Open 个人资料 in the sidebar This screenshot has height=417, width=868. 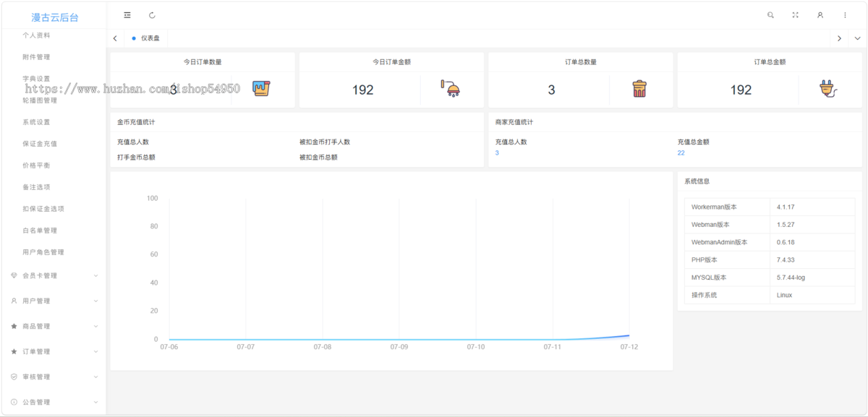tap(36, 35)
